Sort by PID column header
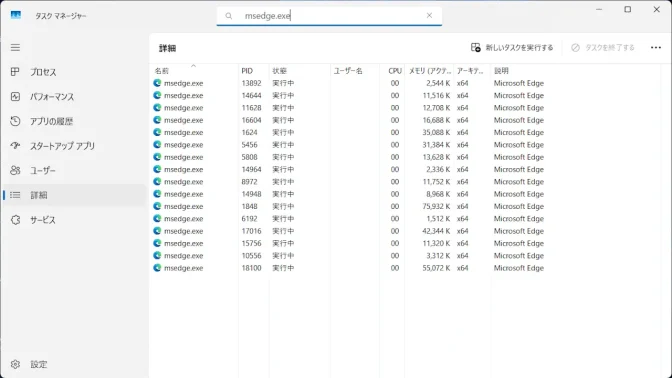The height and width of the screenshot is (378, 672). click(x=254, y=71)
